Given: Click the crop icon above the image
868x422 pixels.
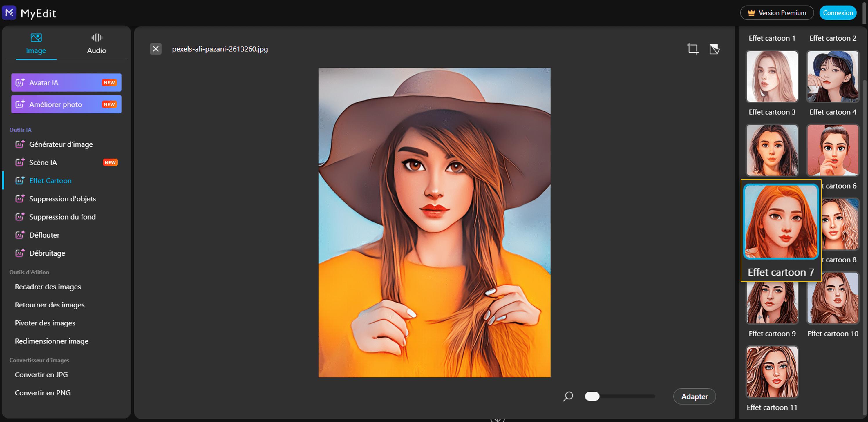Looking at the screenshot, I should pos(692,49).
